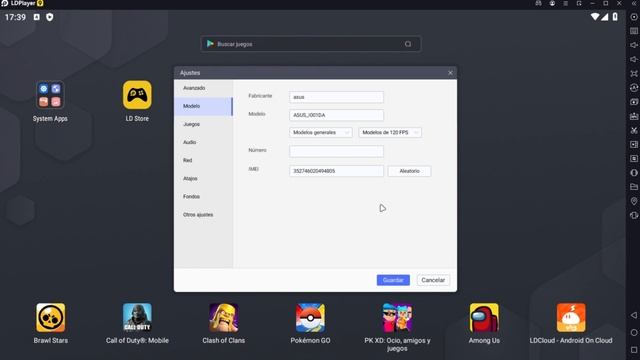640x360 pixels.
Task: Open the Red settings tab
Action: 203,160
